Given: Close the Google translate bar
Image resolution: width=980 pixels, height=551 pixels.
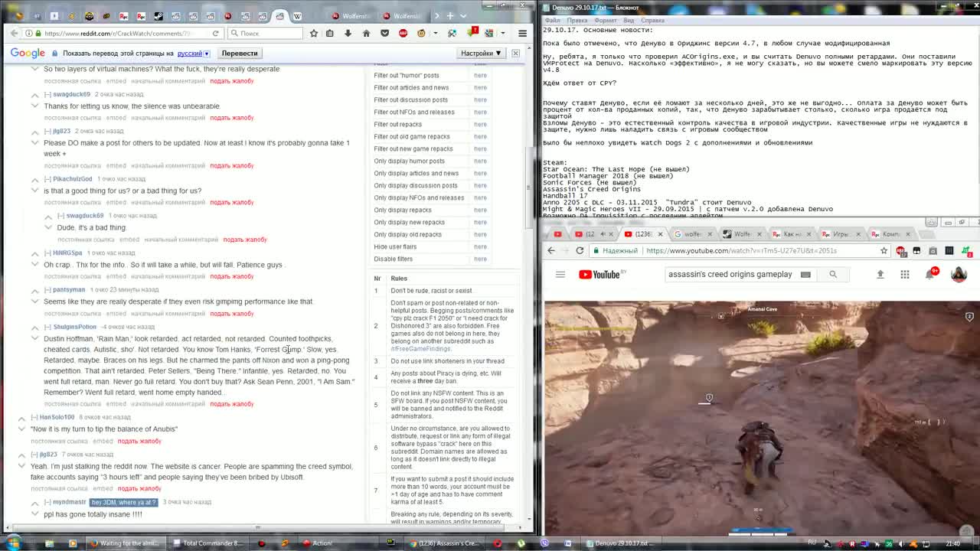Looking at the screenshot, I should tap(515, 53).
